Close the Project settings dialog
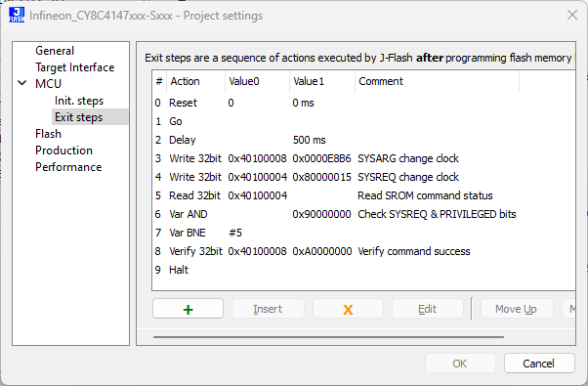The width and height of the screenshot is (588, 386). [x=572, y=15]
